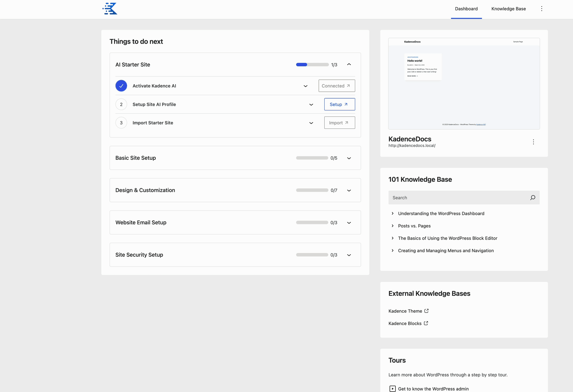Click the Kadence logo icon
The height and width of the screenshot is (392, 573).
pos(110,9)
